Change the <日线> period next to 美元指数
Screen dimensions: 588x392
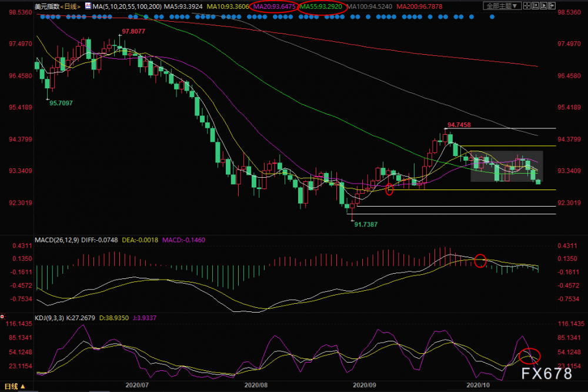(x=70, y=6)
